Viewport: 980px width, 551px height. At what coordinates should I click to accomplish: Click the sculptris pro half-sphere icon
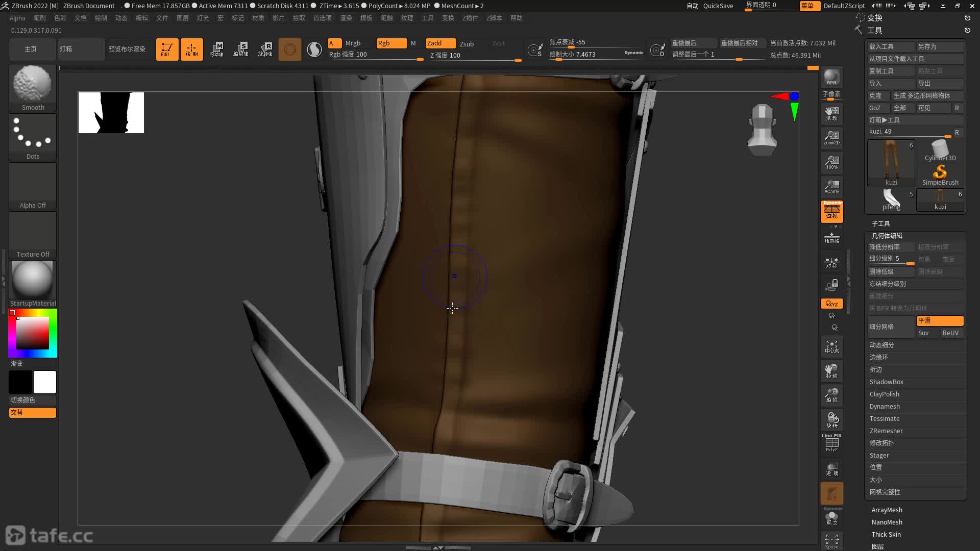[x=314, y=49]
